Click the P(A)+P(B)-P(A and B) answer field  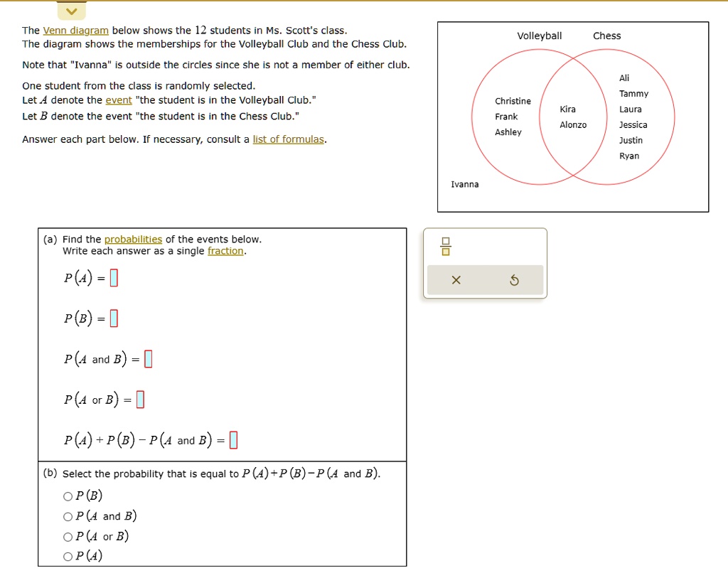233,439
